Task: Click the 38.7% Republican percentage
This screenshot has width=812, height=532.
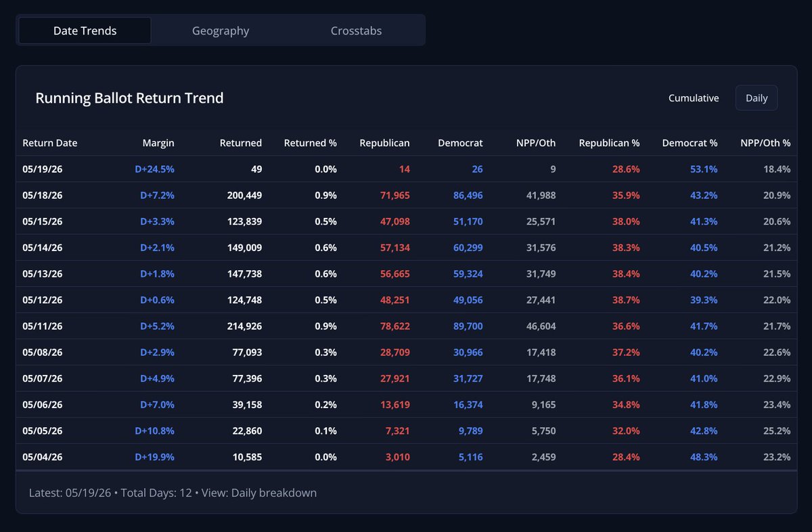Action: 626,300
